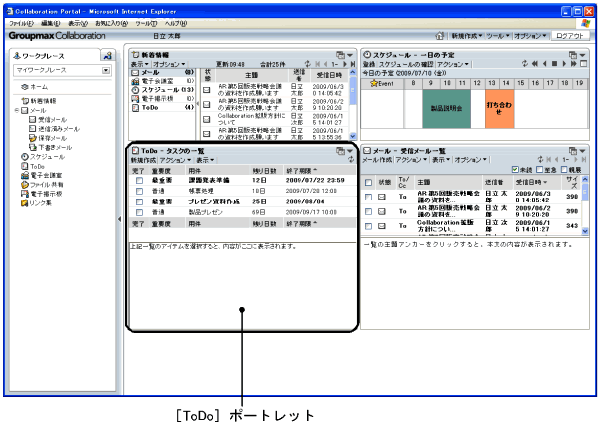Refresh the スケジュール portlet
This screenshot has width=600, height=428.
pos(525,64)
